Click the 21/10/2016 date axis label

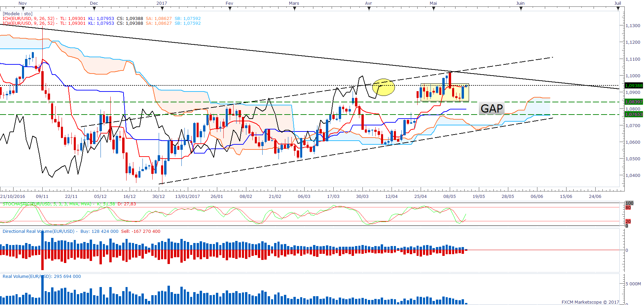pos(13,197)
